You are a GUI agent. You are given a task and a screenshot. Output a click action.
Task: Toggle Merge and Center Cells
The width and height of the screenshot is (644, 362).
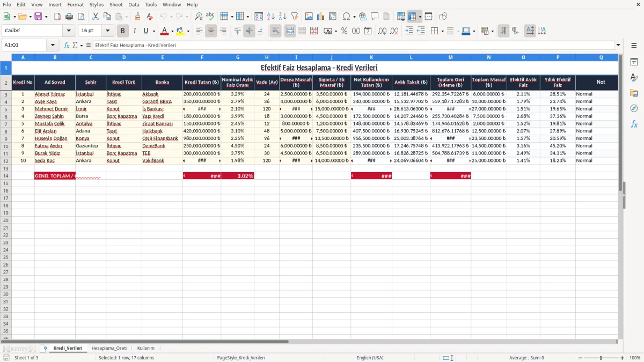290,31
